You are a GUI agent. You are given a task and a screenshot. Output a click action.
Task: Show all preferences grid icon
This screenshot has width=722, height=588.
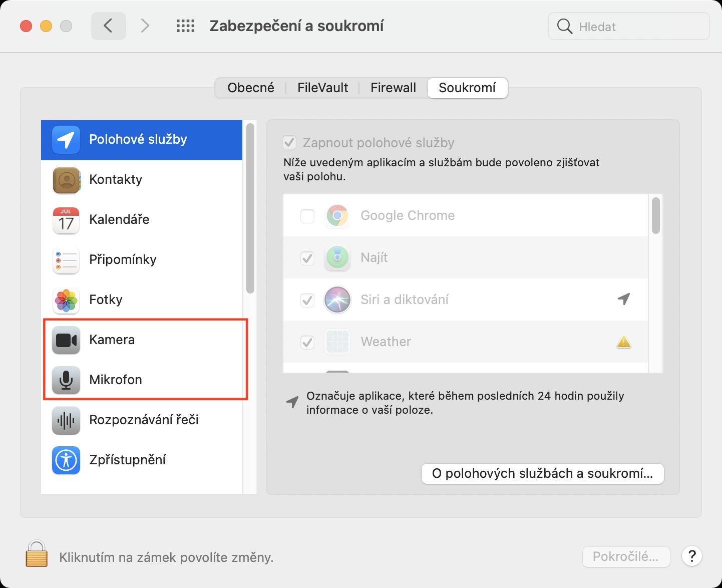(x=185, y=26)
